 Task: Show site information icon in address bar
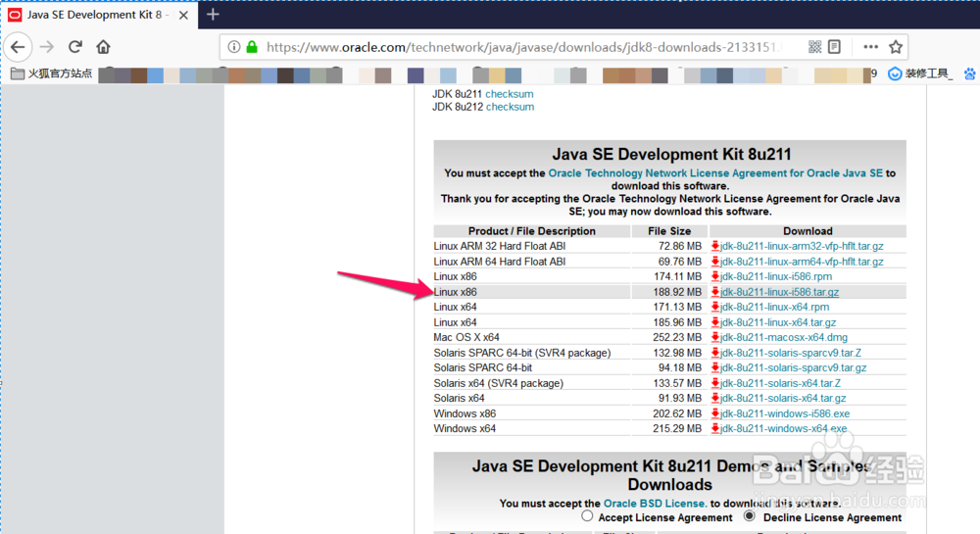click(234, 47)
